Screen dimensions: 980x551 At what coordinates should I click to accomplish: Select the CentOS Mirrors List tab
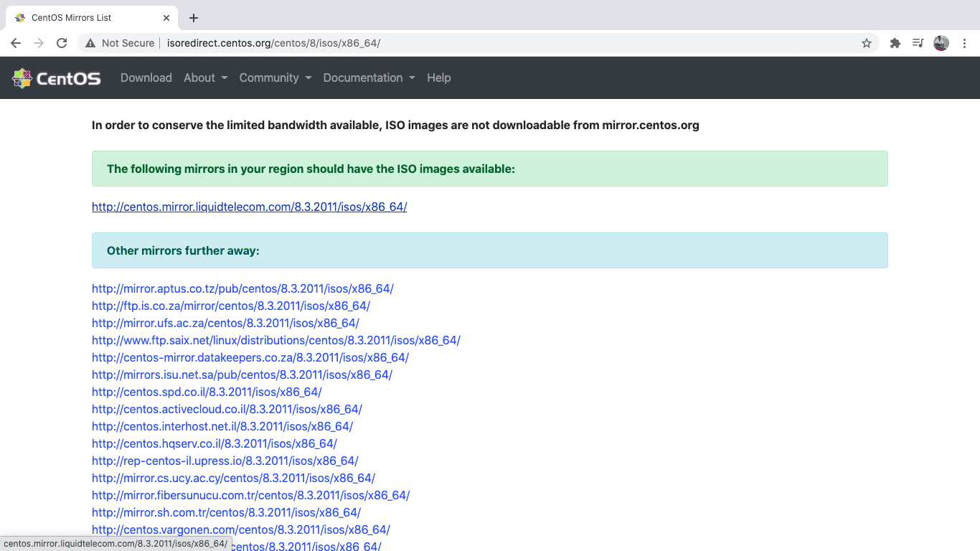tap(92, 17)
